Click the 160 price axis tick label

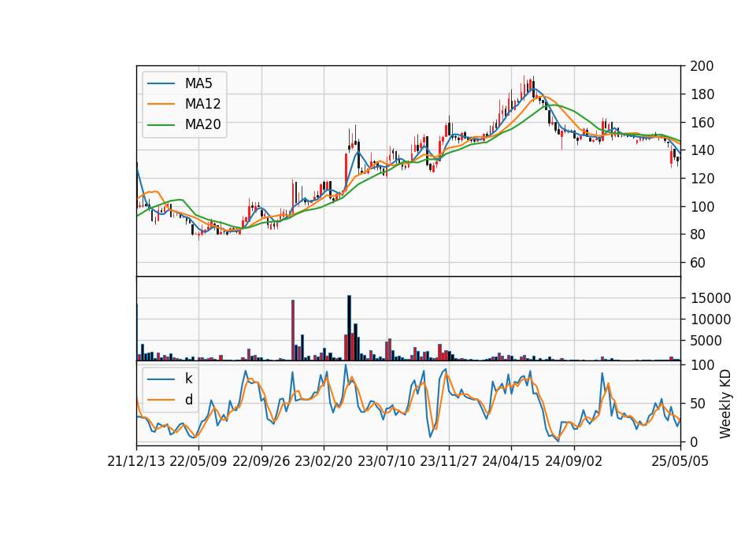click(x=702, y=123)
